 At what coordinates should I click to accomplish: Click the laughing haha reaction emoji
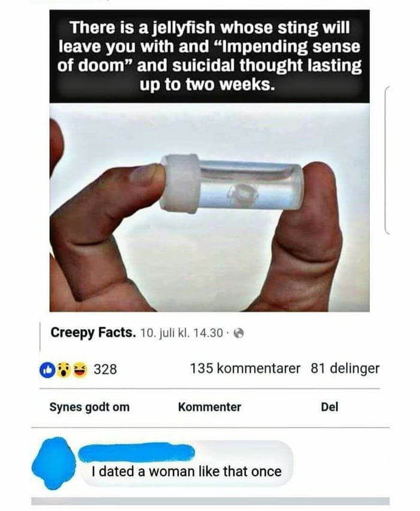pyautogui.click(x=80, y=369)
